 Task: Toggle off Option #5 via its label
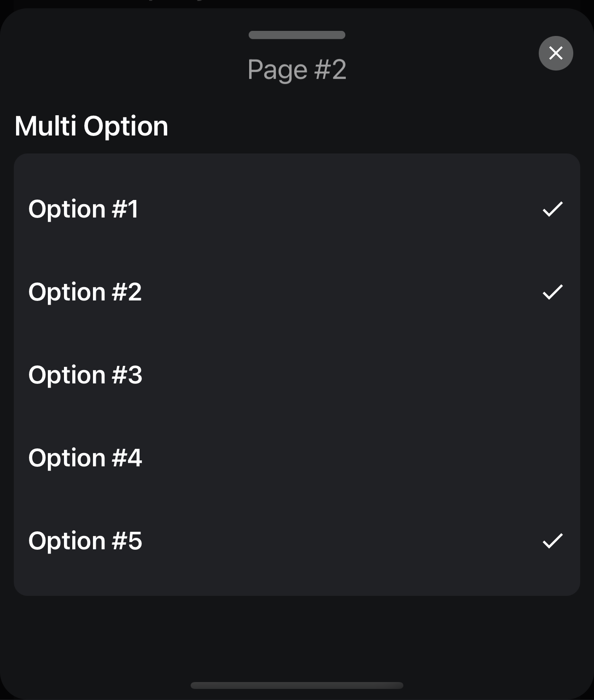click(x=85, y=541)
